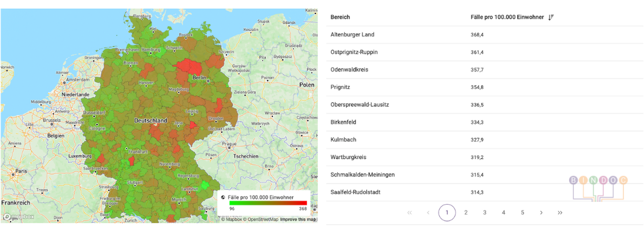Navigate to page 4 of the table
This screenshot has height=234, width=644.
pyautogui.click(x=503, y=213)
